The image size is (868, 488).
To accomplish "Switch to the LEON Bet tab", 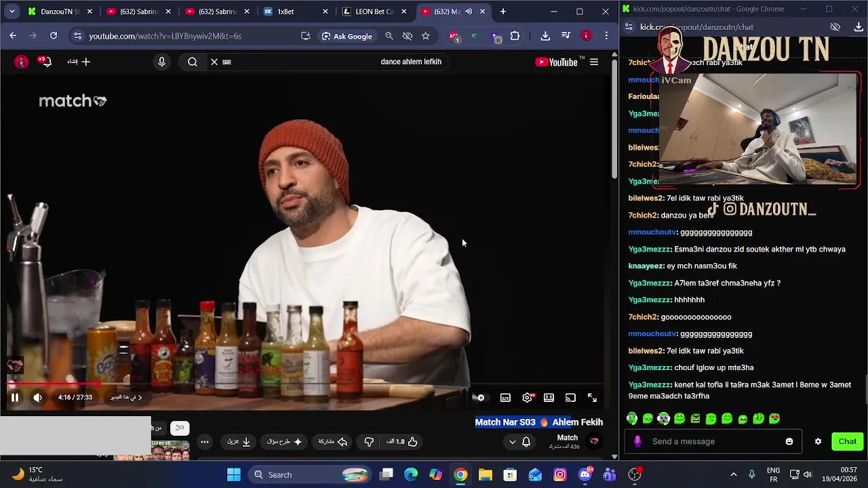I will [x=372, y=12].
